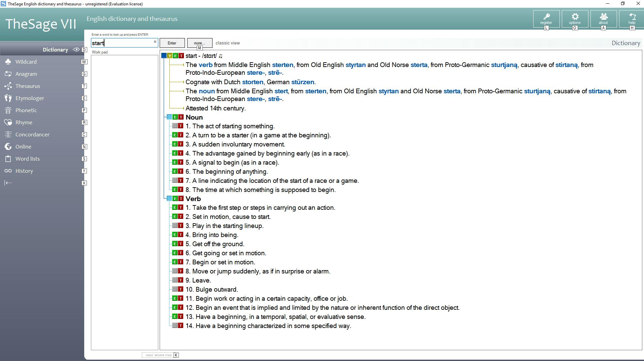Hide the work pad
This screenshot has height=361, width=644.
[159, 355]
